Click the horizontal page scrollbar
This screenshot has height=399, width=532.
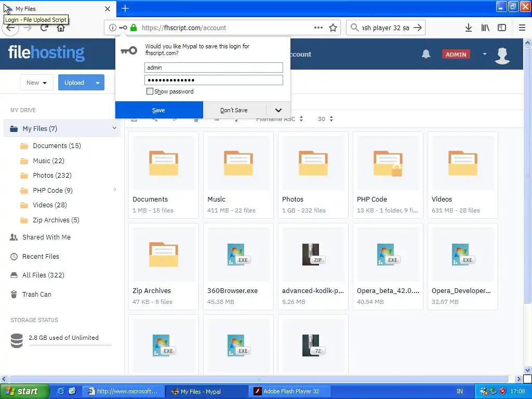(x=258, y=379)
